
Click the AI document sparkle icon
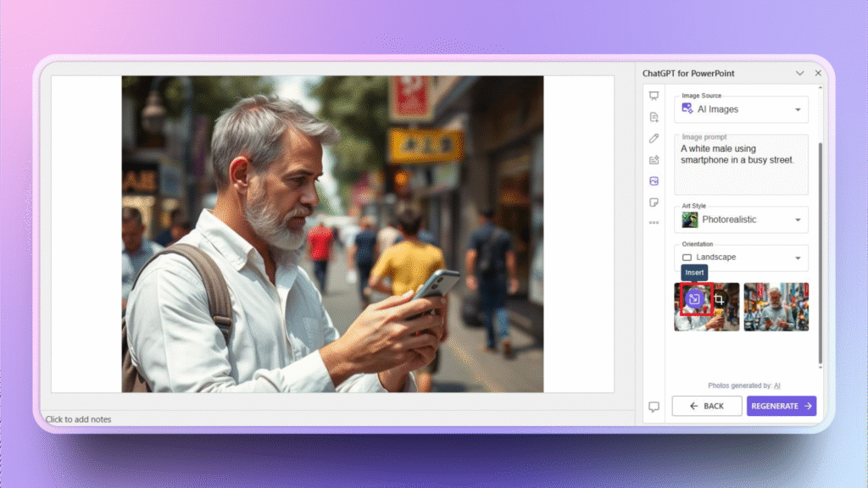coord(654,159)
